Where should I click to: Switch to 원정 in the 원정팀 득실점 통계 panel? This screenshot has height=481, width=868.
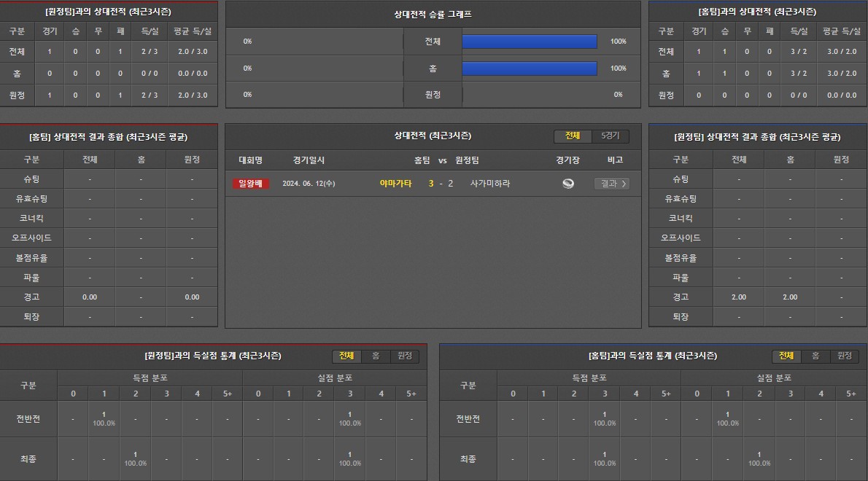[404, 356]
